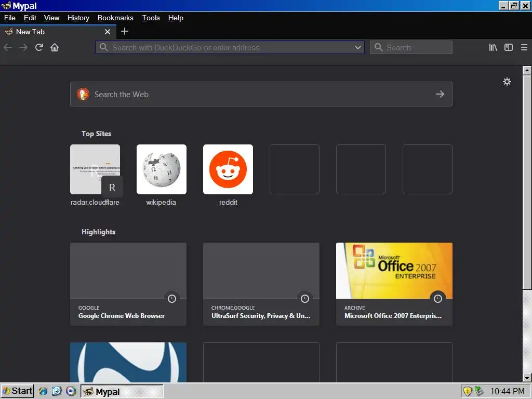Screen dimensions: 532x399
Task: Open the Bookmarks menu
Action: [x=115, y=18]
